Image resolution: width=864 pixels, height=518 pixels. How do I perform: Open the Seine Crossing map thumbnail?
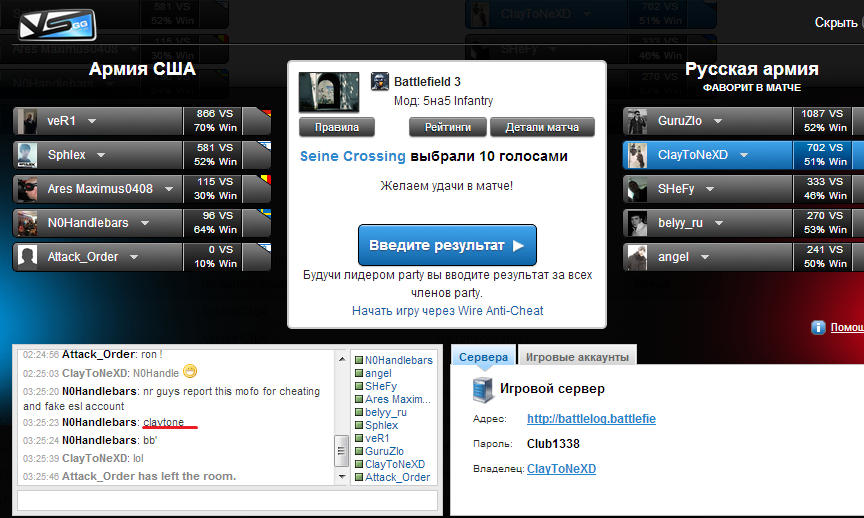[329, 91]
